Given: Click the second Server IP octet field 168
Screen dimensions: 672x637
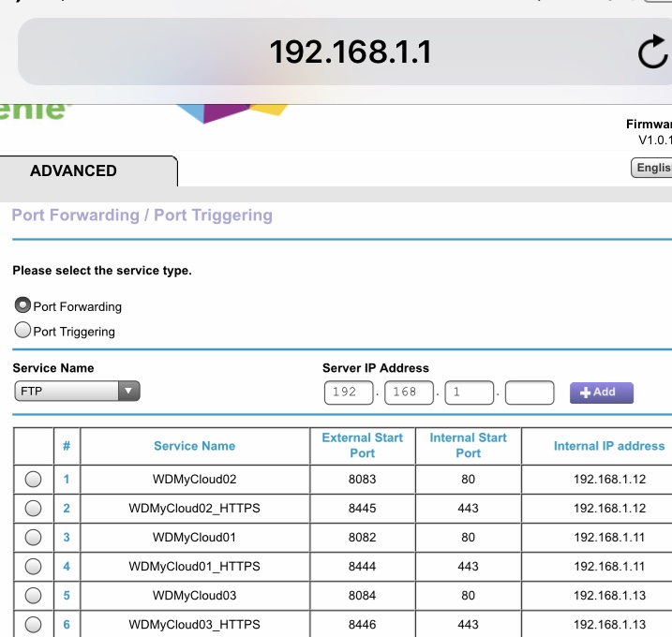Looking at the screenshot, I should 409,393.
